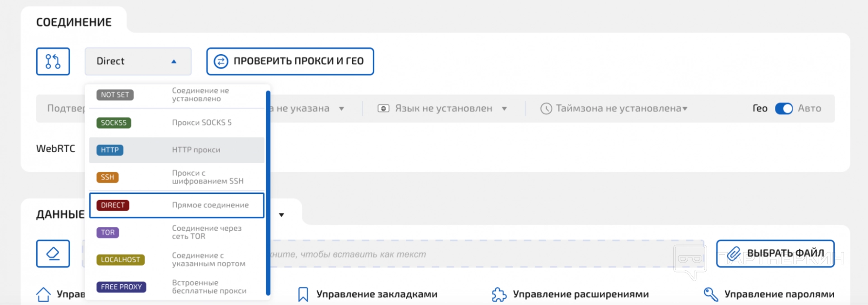This screenshot has width=868, height=305.
Task: Expand the Таймзона не установлена dropdown
Action: [x=685, y=108]
